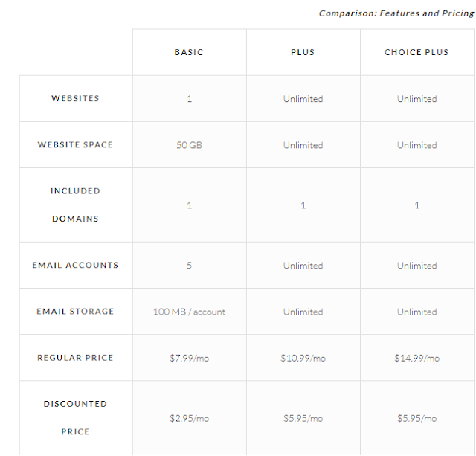
Task: Click the Plus plan $5.95/mo discounted cell
Action: [x=303, y=418]
